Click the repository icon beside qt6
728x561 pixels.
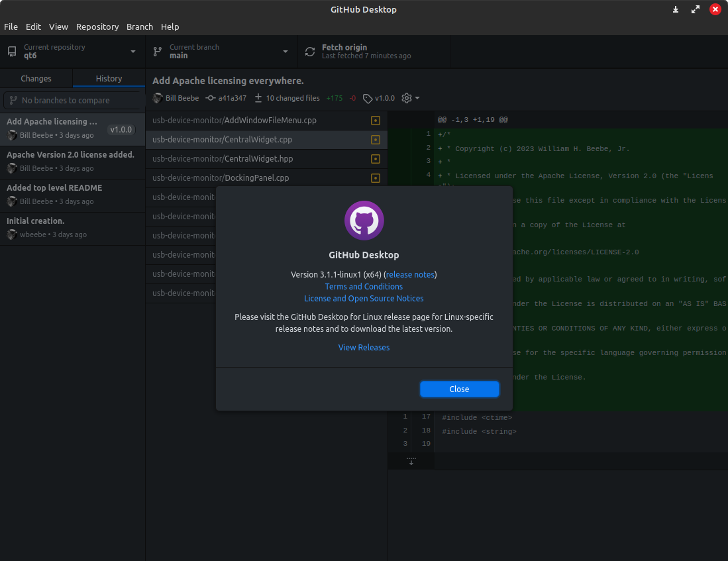(x=12, y=52)
